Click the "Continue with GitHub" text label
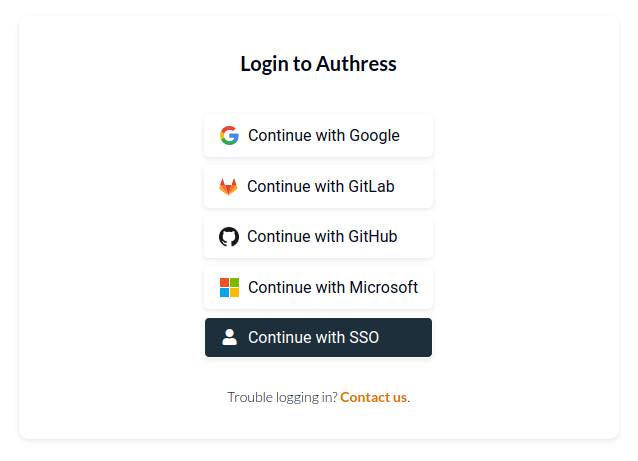Image resolution: width=638 pixels, height=461 pixels. click(322, 237)
